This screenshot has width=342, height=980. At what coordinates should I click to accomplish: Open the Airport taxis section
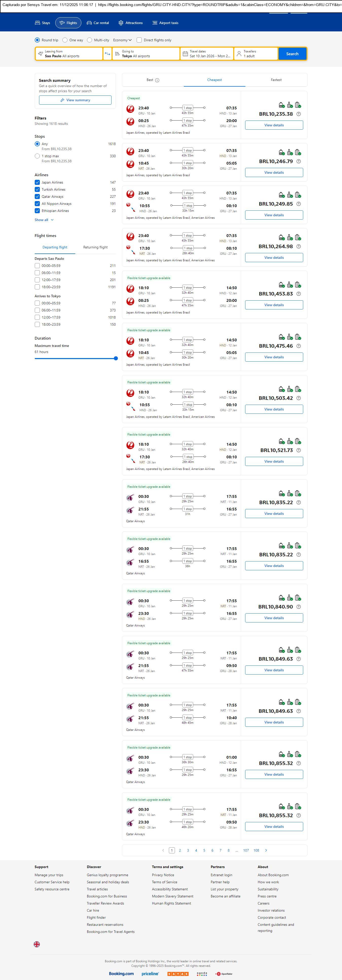(x=165, y=23)
